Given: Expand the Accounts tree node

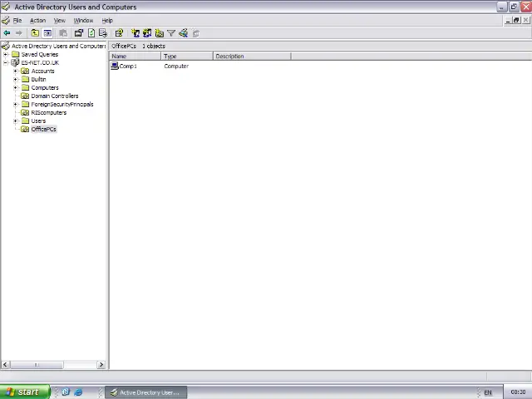Looking at the screenshot, I should tap(15, 71).
